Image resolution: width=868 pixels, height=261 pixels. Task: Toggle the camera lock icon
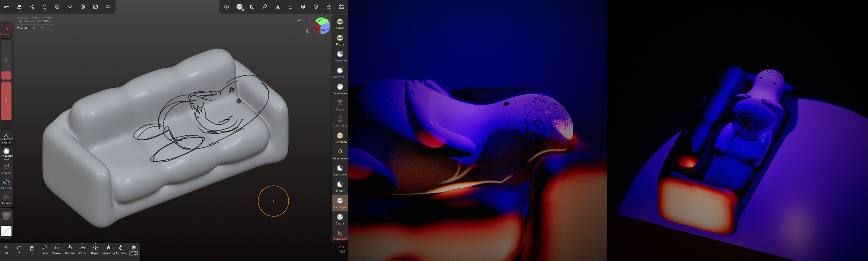(299, 21)
